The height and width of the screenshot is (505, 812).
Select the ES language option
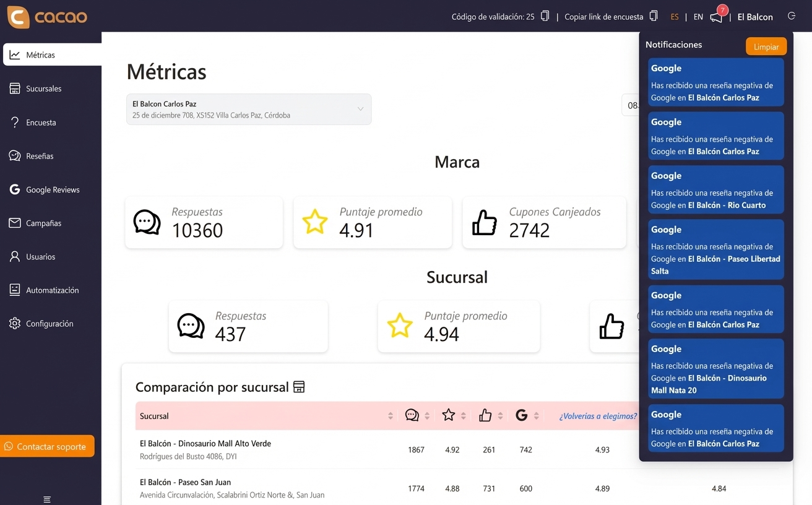coord(675,17)
